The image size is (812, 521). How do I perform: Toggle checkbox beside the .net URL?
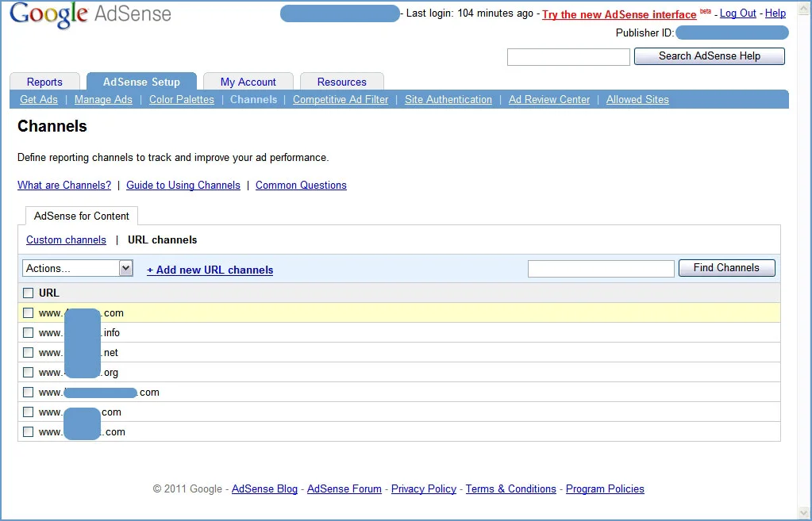pyautogui.click(x=29, y=353)
